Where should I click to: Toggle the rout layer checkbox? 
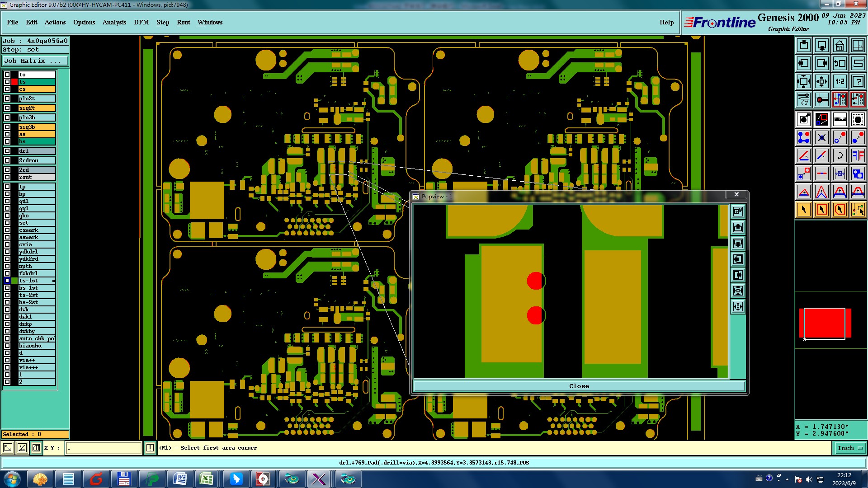7,177
